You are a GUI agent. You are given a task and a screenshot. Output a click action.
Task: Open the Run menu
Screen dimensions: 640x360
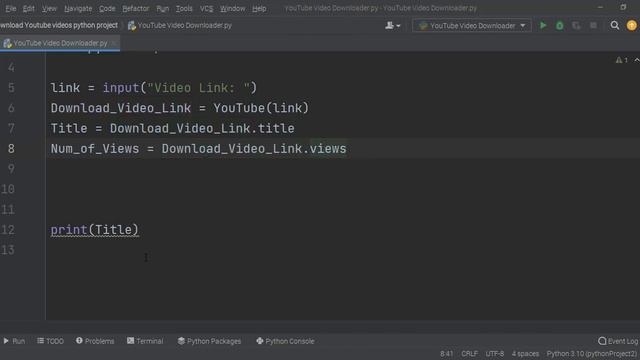162,9
